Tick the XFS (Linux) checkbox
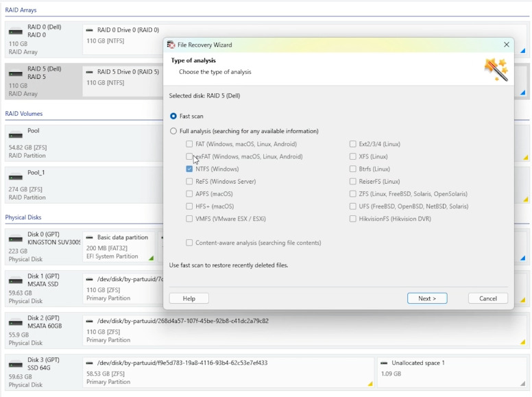Image resolution: width=532 pixels, height=397 pixels. click(353, 156)
